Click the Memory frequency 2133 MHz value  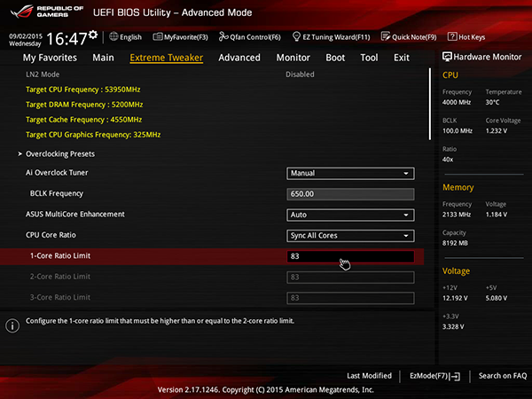(x=457, y=215)
